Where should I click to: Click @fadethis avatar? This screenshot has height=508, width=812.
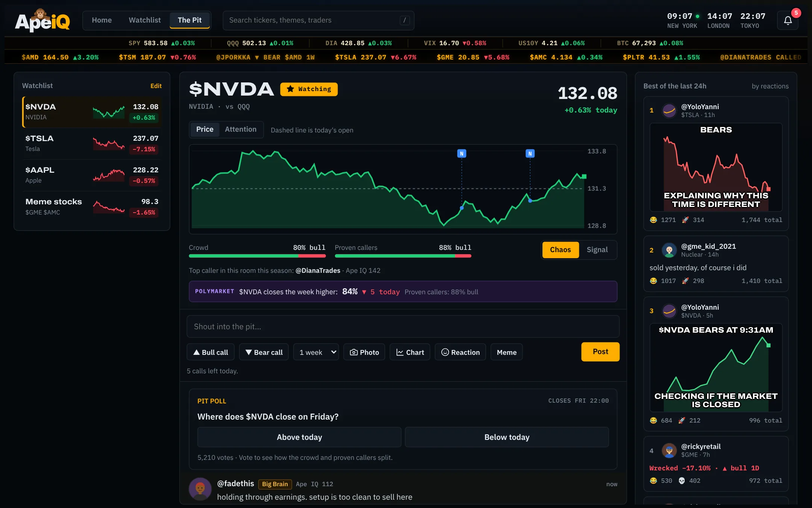click(x=200, y=489)
